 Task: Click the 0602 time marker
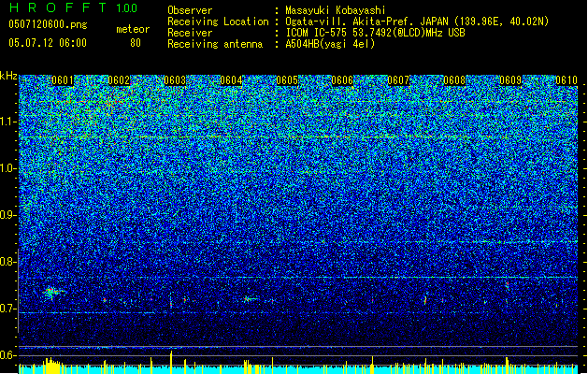tap(119, 80)
